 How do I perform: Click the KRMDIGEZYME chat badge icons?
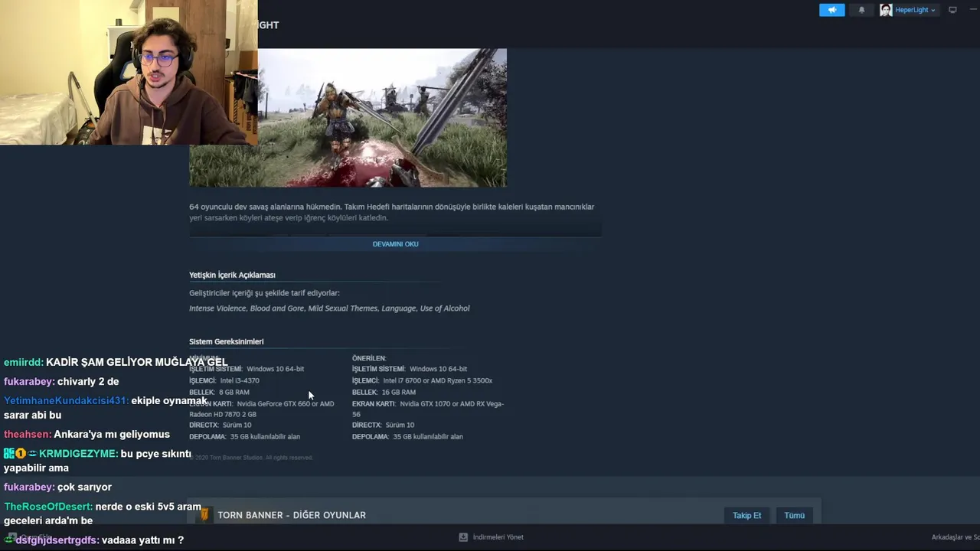[x=20, y=454]
